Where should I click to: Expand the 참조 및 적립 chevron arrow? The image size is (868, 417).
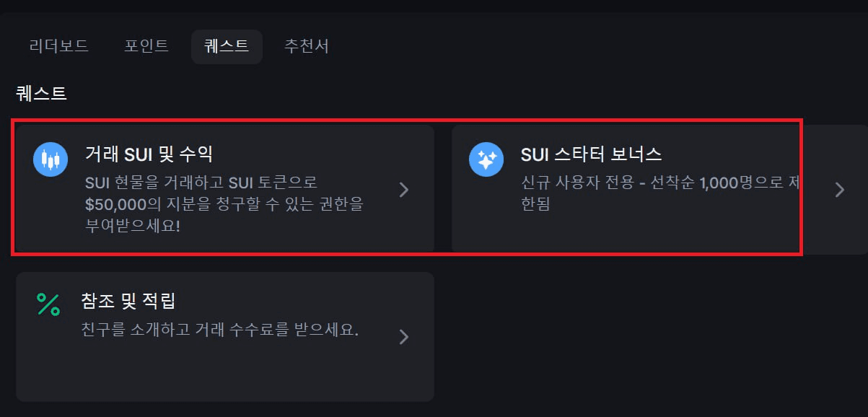pos(404,337)
